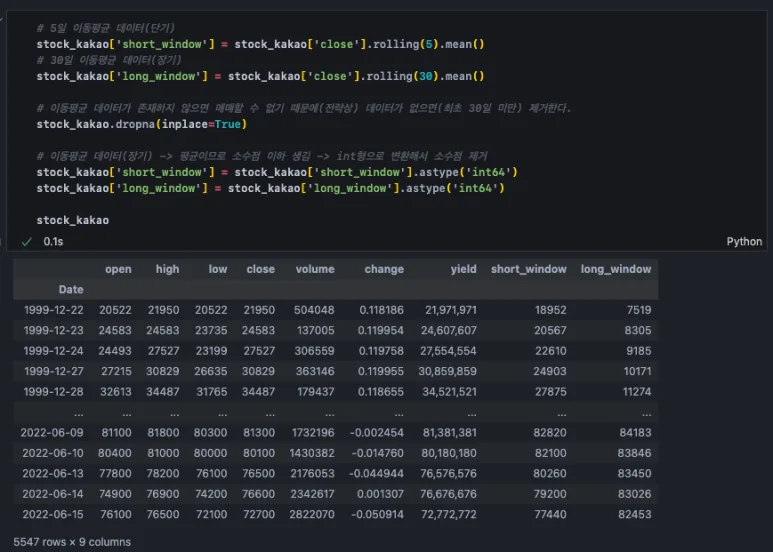Select the 'high' column header
Screen dimensions: 773x552
[x=167, y=269]
